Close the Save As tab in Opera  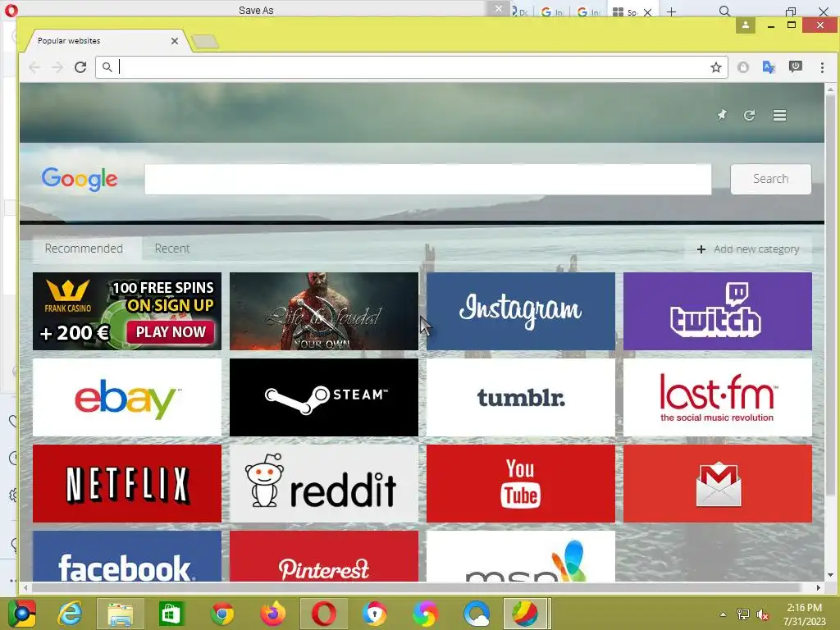point(498,8)
